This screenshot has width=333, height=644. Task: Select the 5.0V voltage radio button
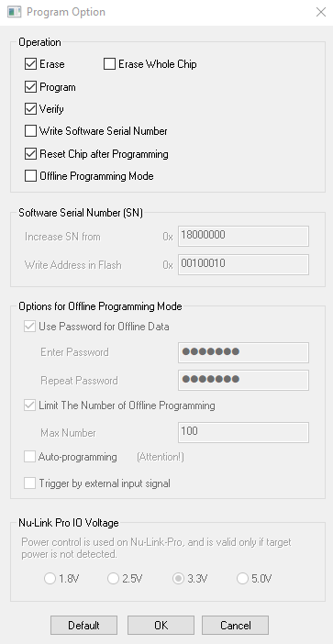[242, 579]
